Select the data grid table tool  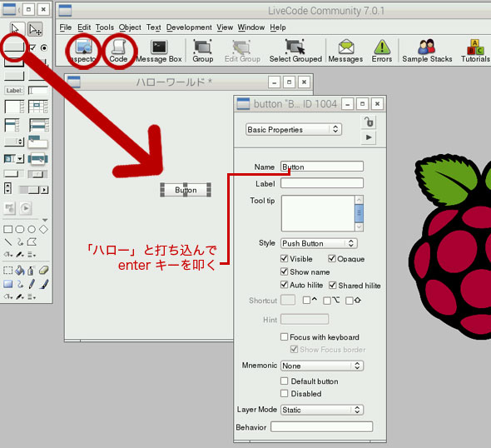pos(38,107)
